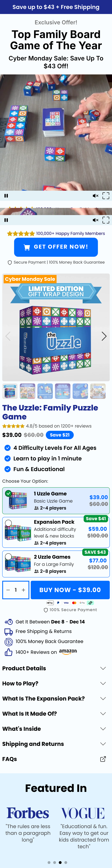Image resolution: width=112 pixels, height=868 pixels.
Task: Select the first product thumbnail image
Action: 10,391
